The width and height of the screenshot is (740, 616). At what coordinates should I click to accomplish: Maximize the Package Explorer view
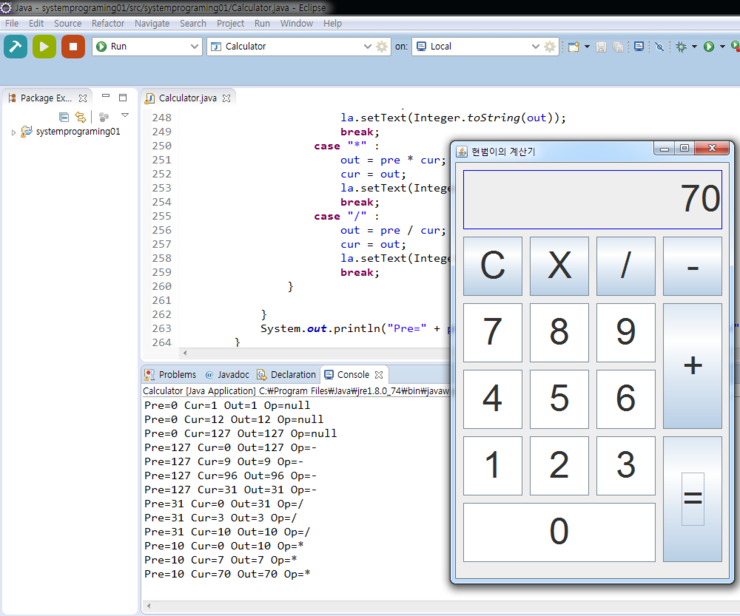123,98
